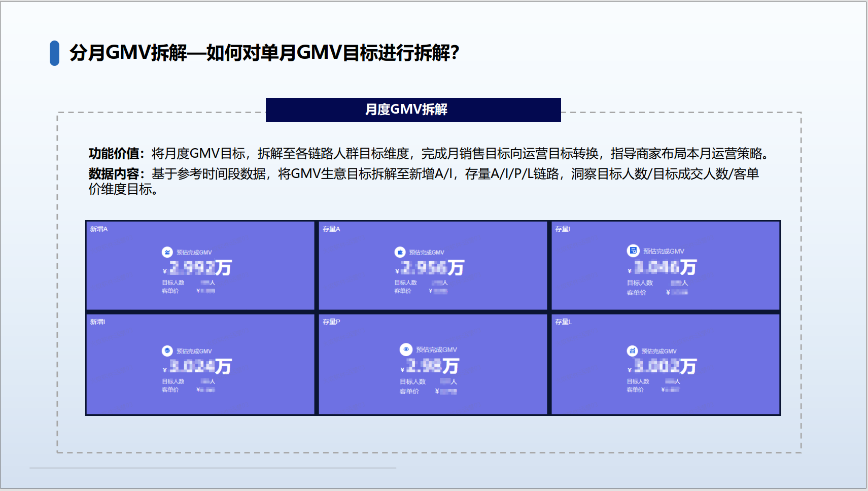Screen dimensions: 868x491
Task: Click the eye icon in the 存量P card
Action: pyautogui.click(x=406, y=349)
